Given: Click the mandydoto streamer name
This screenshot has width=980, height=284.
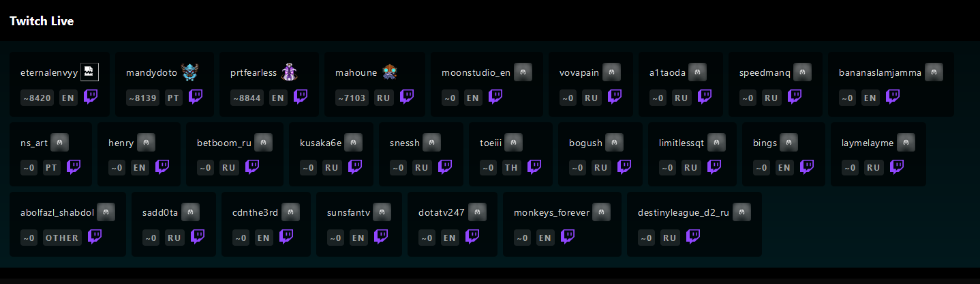Looking at the screenshot, I should pos(151,72).
